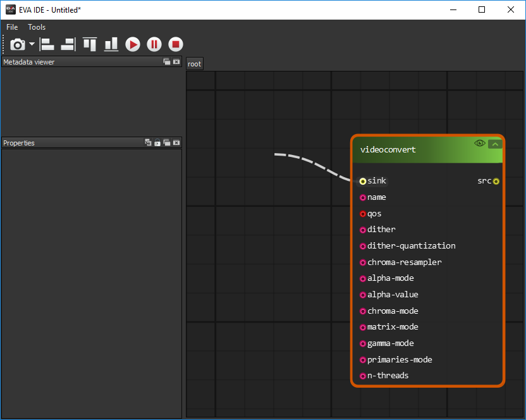The image size is (526, 420).
Task: Open the Tools menu
Action: click(37, 27)
